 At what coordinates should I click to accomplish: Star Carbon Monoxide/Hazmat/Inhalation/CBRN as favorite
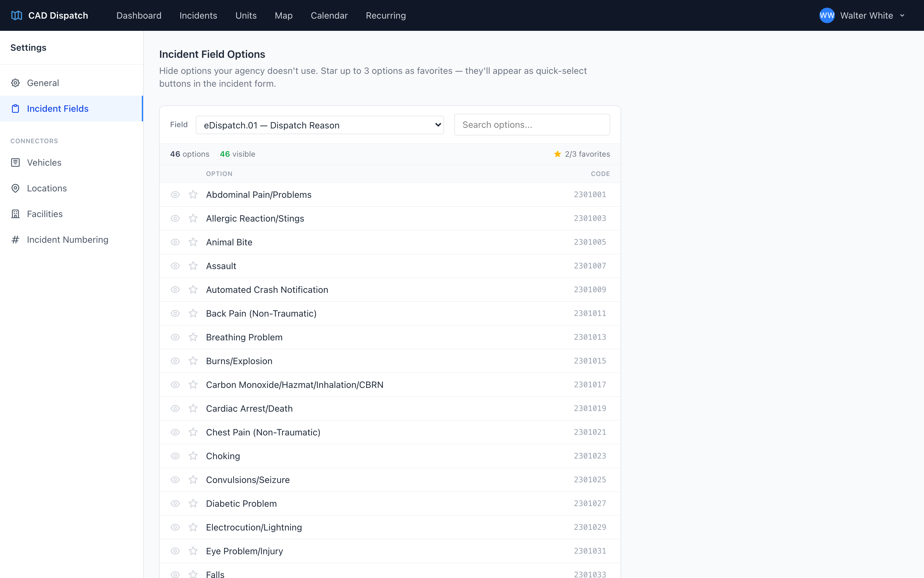pyautogui.click(x=193, y=385)
